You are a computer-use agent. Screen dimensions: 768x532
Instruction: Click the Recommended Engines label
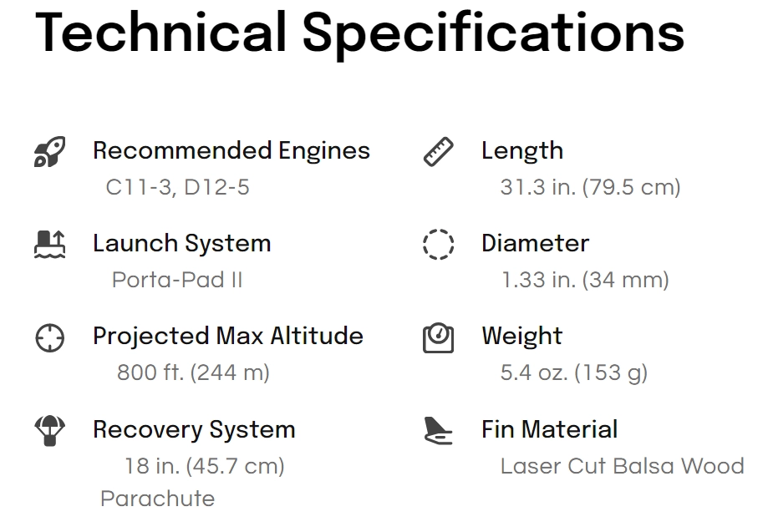click(231, 150)
